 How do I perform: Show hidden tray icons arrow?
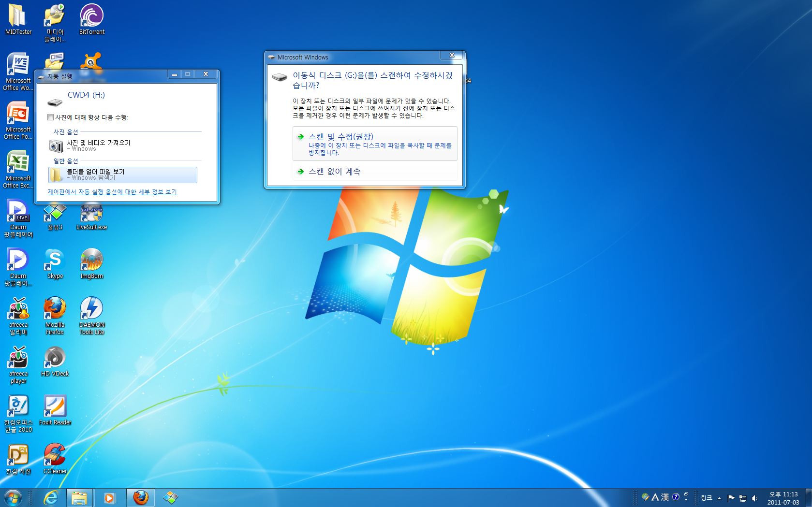[x=719, y=498]
